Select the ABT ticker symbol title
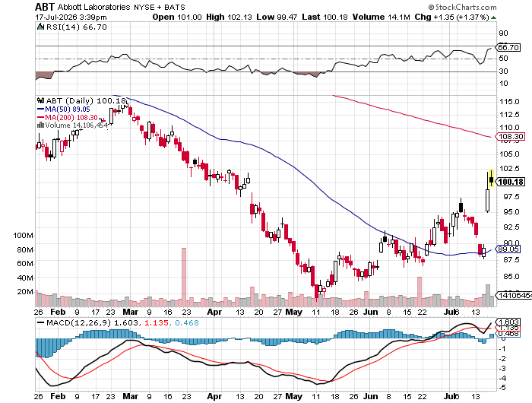Image resolution: width=532 pixels, height=403 pixels. pos(44,7)
